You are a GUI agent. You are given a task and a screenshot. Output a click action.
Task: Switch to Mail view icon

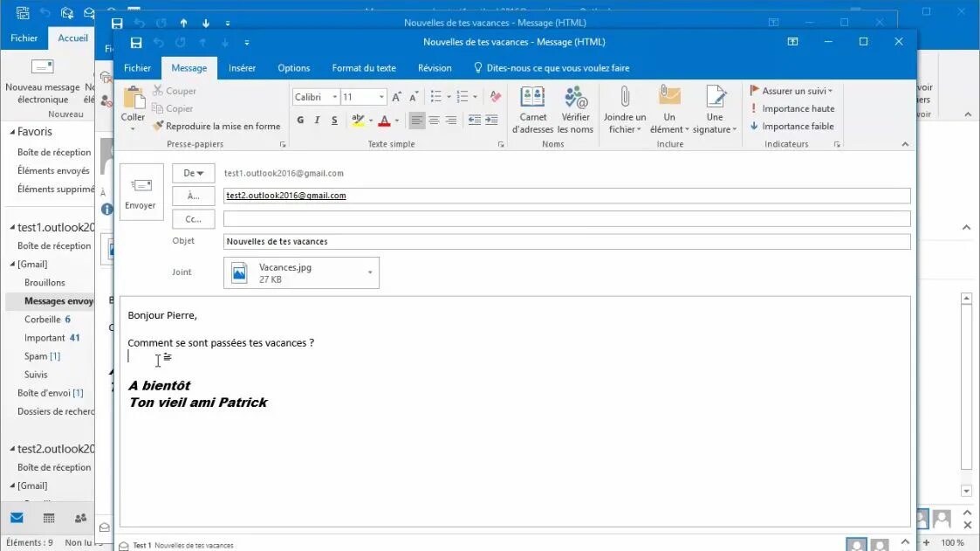pos(17,518)
